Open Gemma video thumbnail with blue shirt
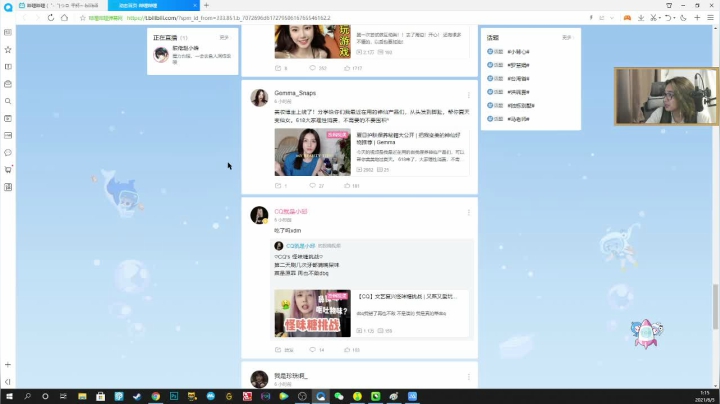 (x=312, y=152)
